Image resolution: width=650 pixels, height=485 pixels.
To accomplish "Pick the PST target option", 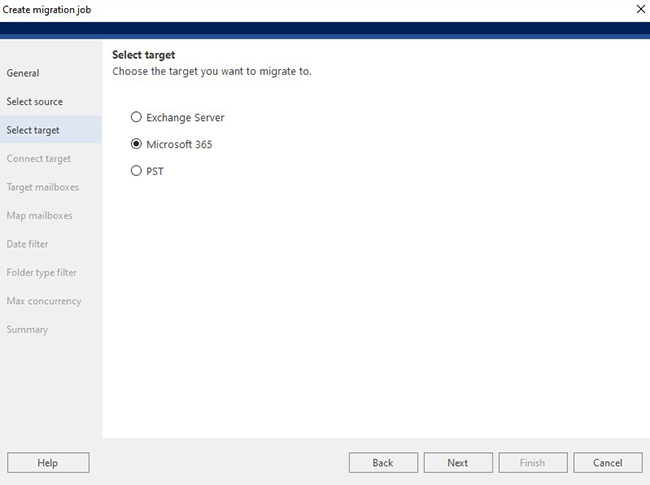I will 137,171.
